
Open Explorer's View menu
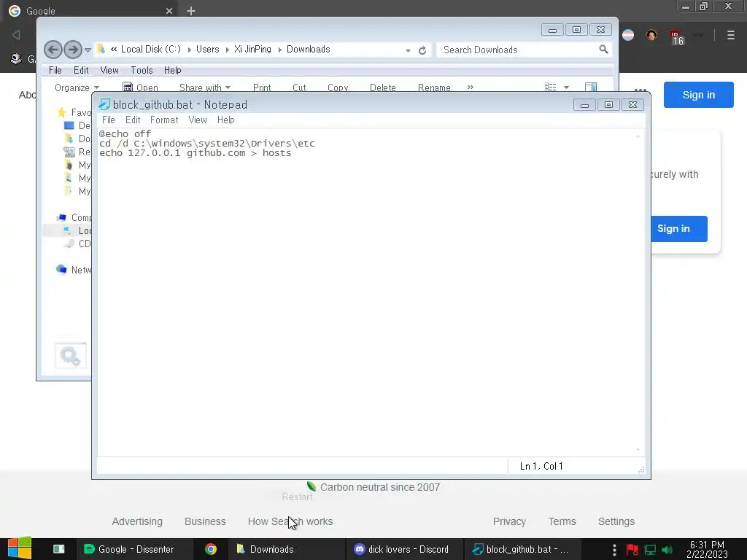pyautogui.click(x=109, y=71)
